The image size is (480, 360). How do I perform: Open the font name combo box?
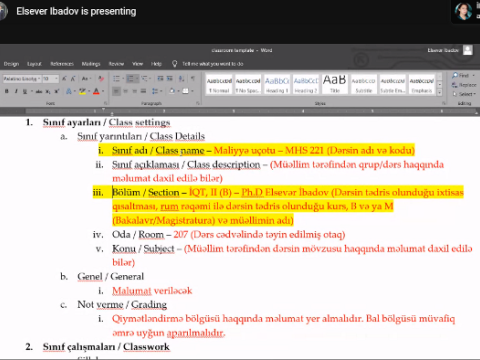click(22, 79)
